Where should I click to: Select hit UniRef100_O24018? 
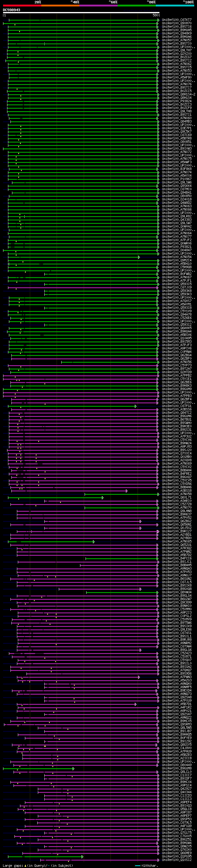(x=176, y=200)
